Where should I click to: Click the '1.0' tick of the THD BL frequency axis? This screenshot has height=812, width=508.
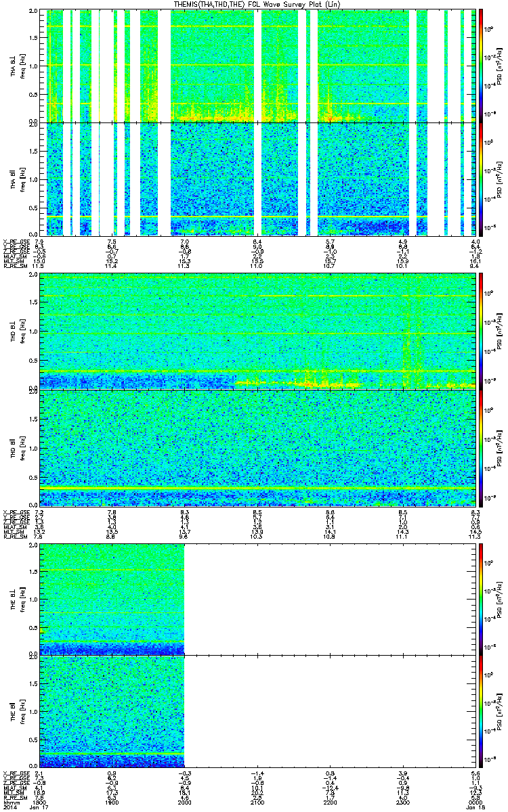(33, 332)
